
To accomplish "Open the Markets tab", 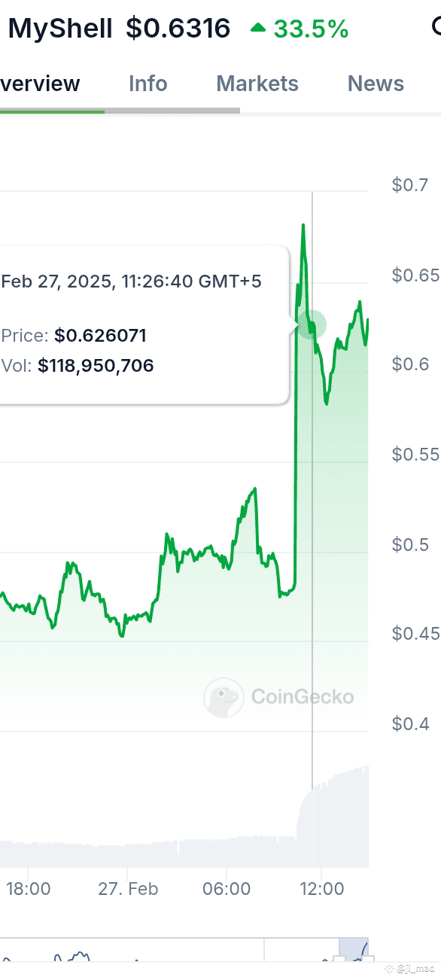I will (x=257, y=84).
